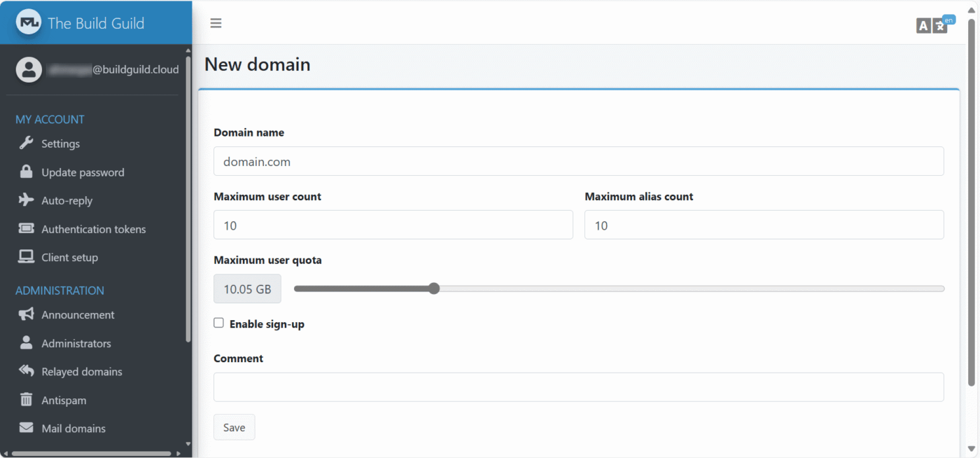Click the Maximum user quota slider handle
The image size is (980, 458).
click(x=434, y=289)
